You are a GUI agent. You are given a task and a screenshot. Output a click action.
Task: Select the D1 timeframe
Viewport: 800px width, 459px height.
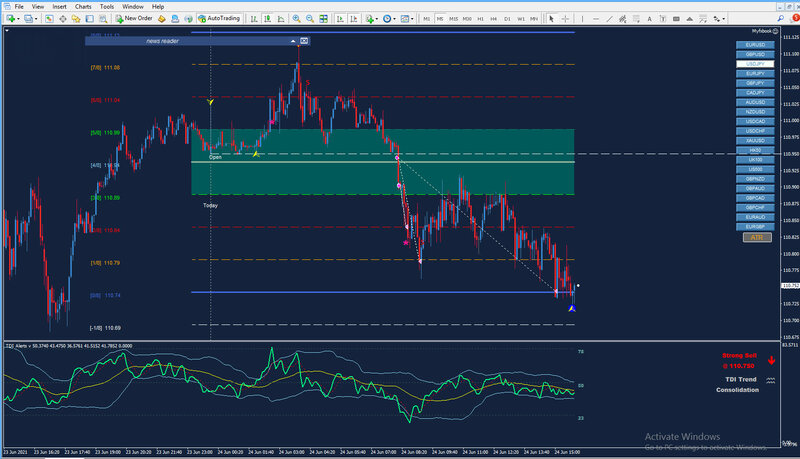(x=507, y=19)
